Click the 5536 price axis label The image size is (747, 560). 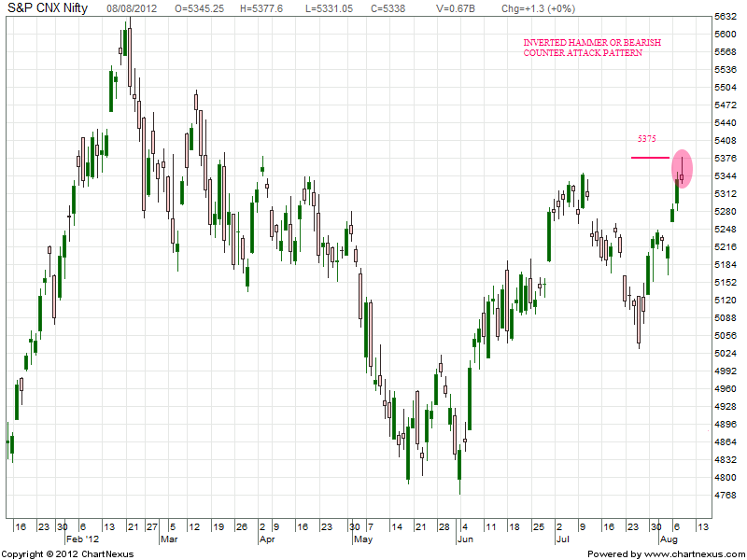726,70
